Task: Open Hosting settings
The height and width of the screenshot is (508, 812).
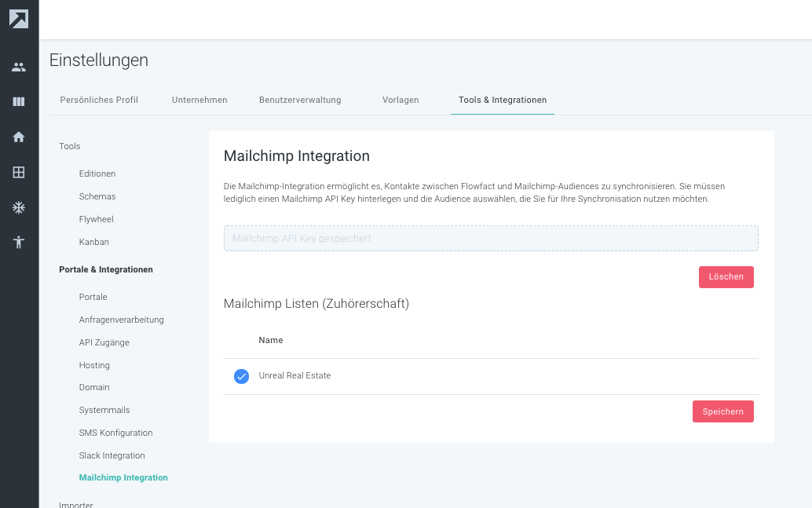Action: (94, 365)
